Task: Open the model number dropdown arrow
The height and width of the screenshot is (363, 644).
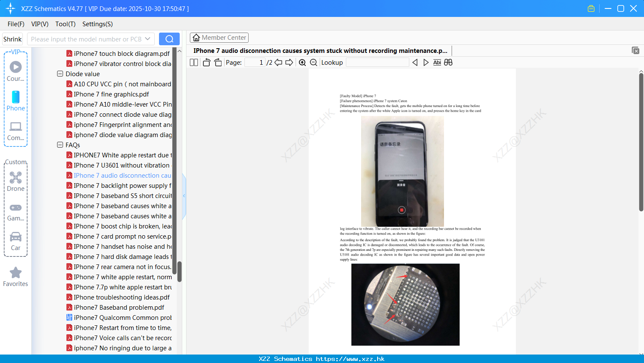Action: tap(148, 39)
